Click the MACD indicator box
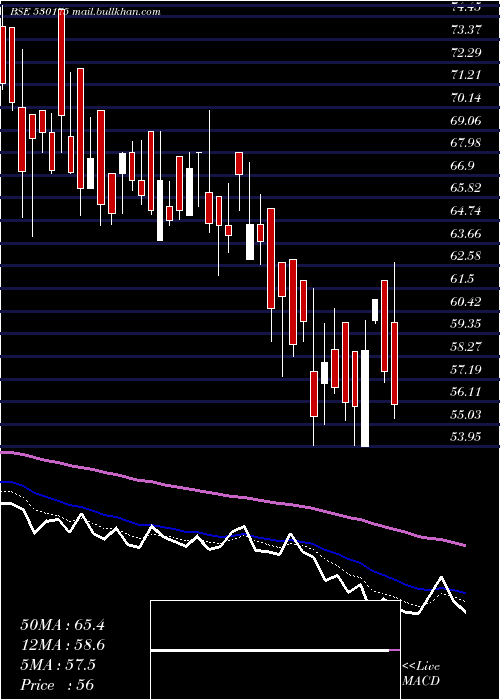Screen dimensions: 500x700 pyautogui.click(x=275, y=650)
